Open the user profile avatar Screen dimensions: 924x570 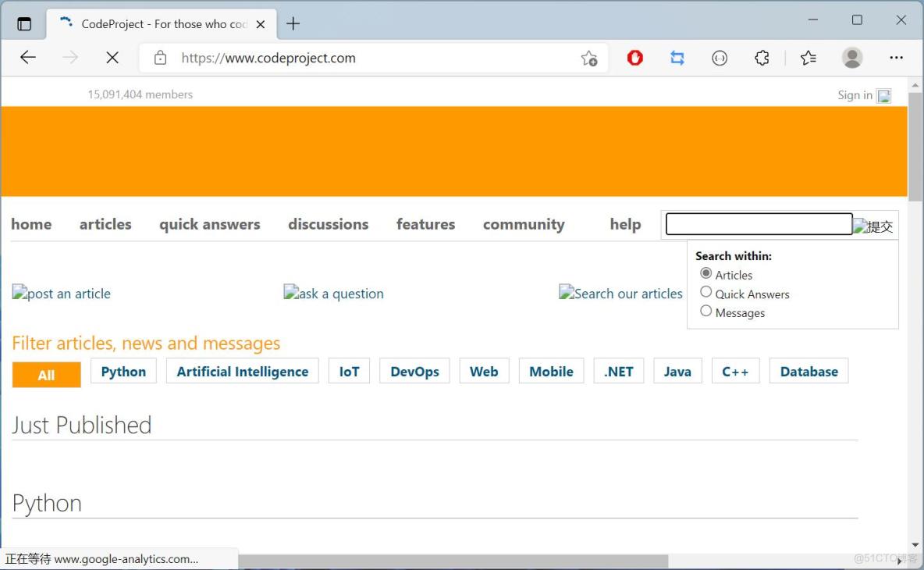(852, 58)
